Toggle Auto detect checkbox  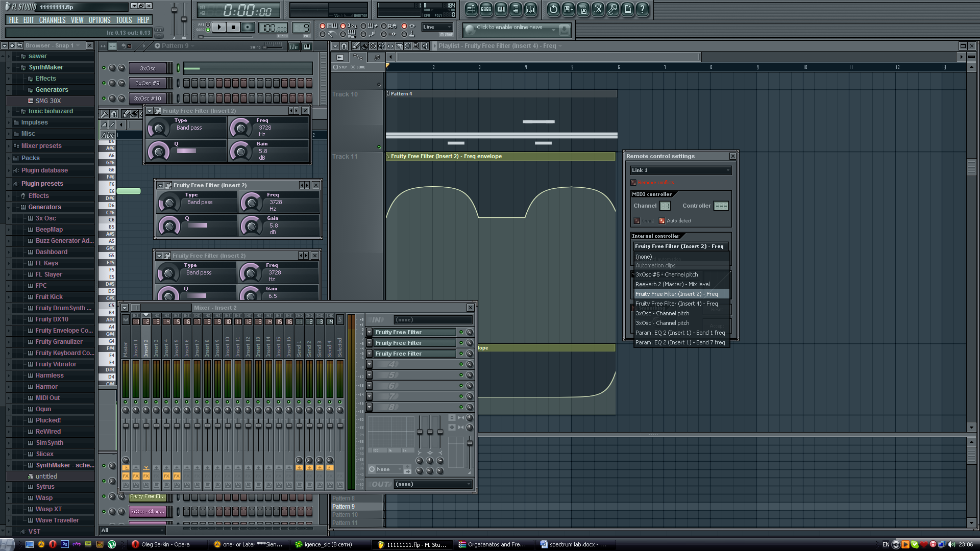(x=662, y=221)
